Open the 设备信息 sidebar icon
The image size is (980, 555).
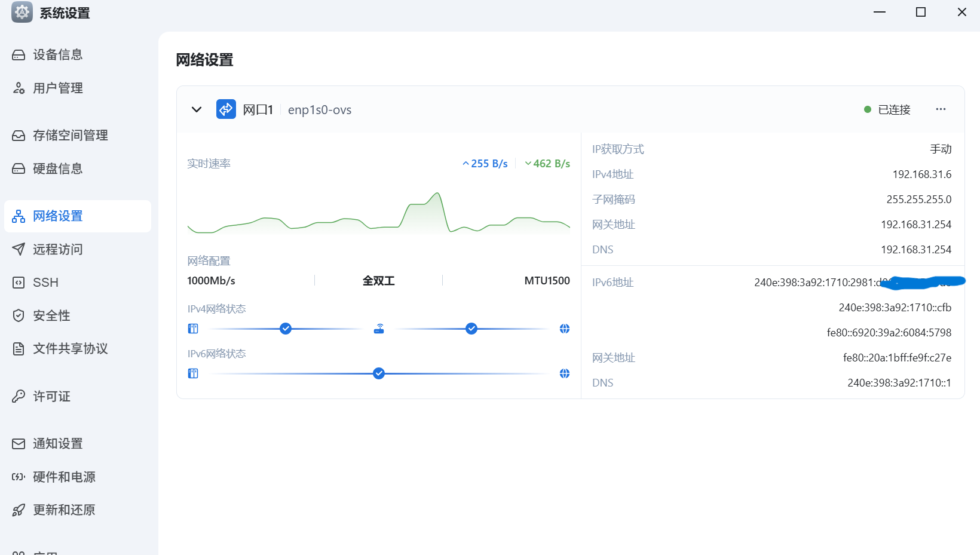click(19, 54)
